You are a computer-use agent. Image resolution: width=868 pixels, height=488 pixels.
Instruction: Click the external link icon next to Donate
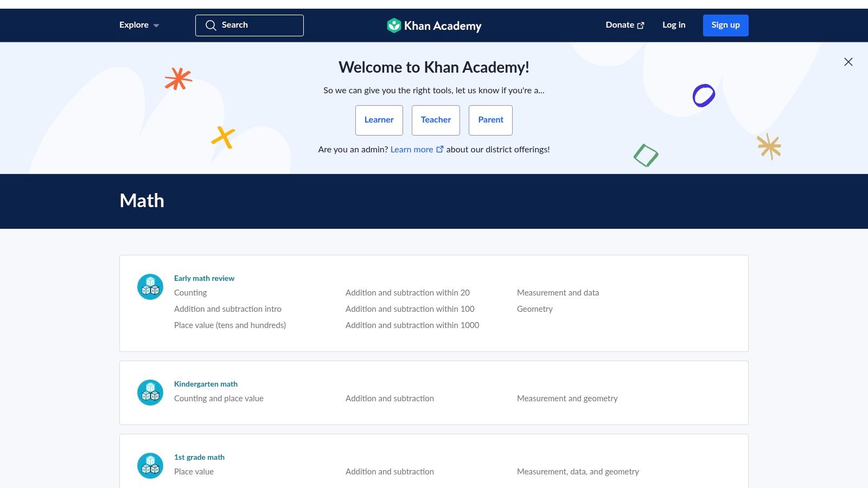[641, 24]
